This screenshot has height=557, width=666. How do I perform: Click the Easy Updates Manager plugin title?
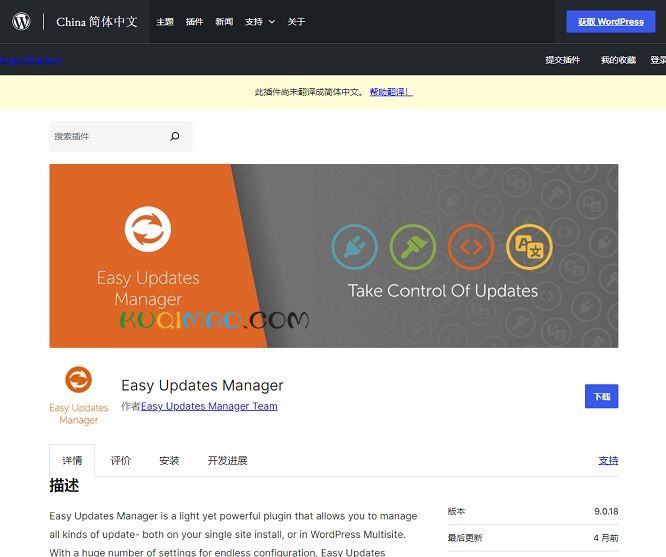click(202, 385)
